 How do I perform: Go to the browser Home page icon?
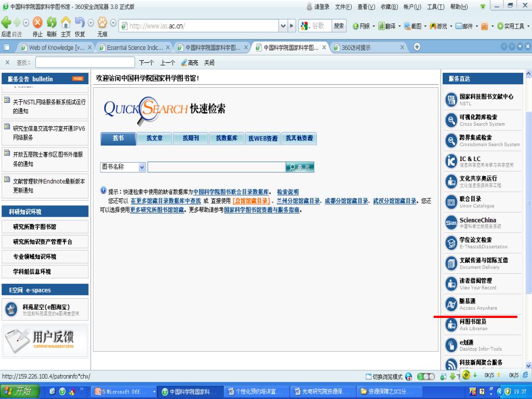66,23
